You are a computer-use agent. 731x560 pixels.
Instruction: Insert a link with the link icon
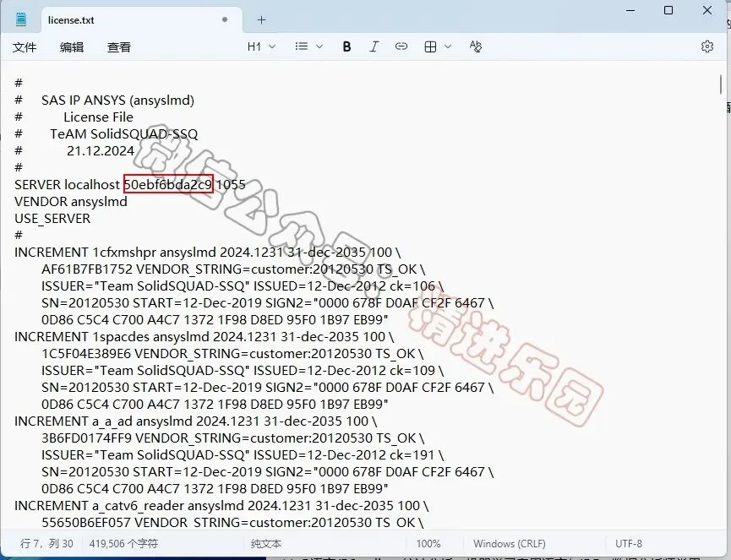(401, 46)
